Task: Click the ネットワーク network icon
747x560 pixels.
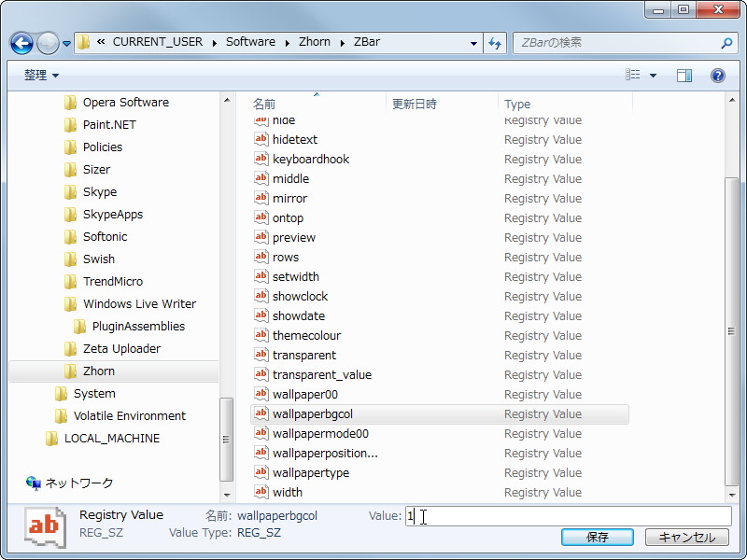Action: coord(34,483)
